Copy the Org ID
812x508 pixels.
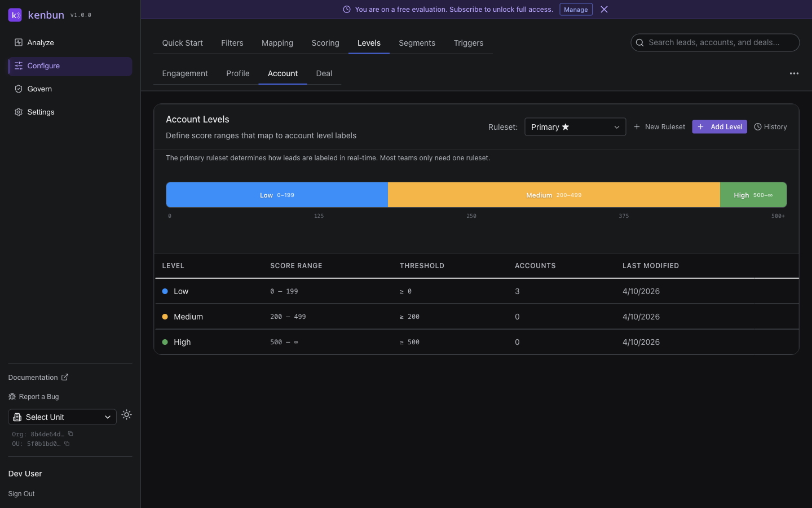point(70,434)
